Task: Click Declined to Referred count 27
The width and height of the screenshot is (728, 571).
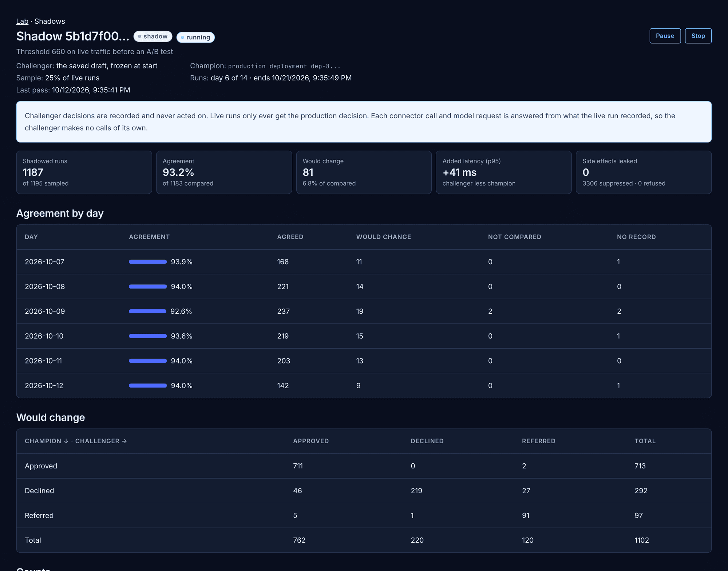Action: tap(526, 491)
